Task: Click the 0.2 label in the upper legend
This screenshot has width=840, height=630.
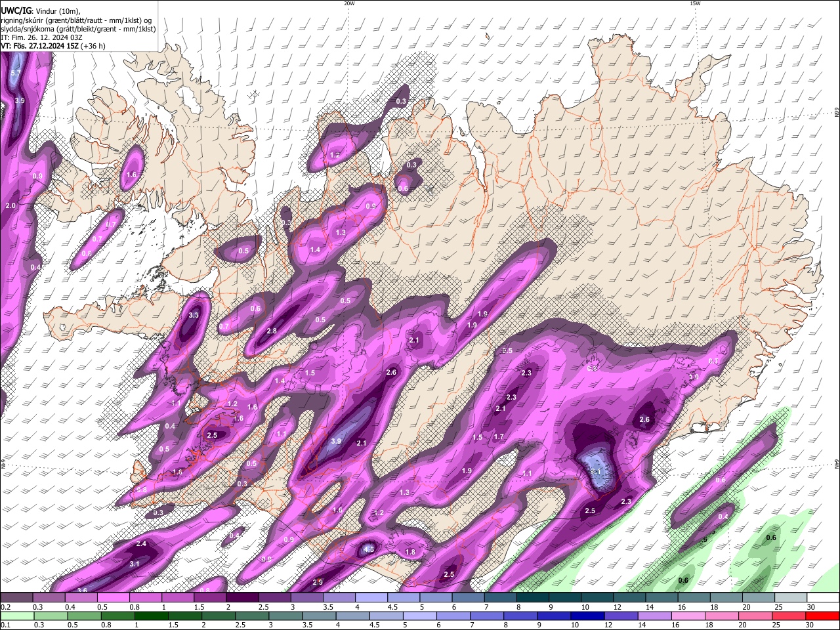Action: pyautogui.click(x=6, y=607)
